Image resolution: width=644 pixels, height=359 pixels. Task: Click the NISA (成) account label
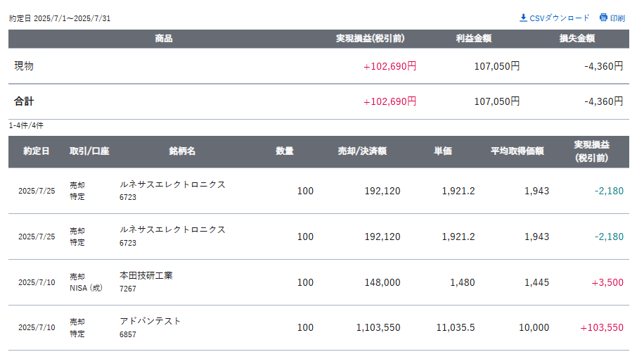(x=85, y=289)
